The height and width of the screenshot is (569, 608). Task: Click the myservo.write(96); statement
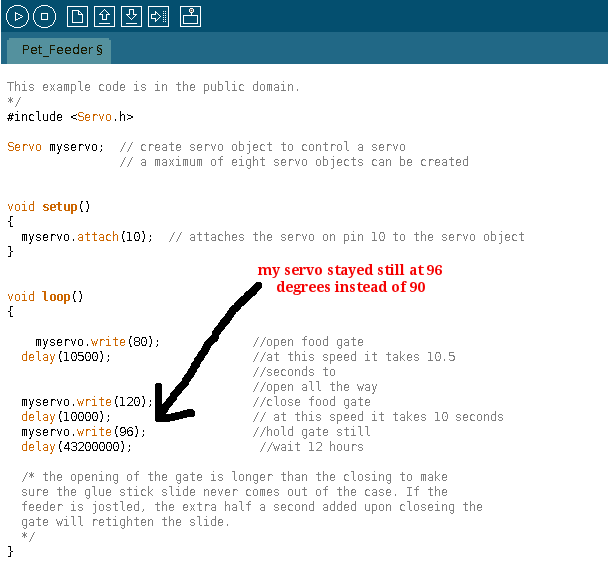click(x=83, y=432)
